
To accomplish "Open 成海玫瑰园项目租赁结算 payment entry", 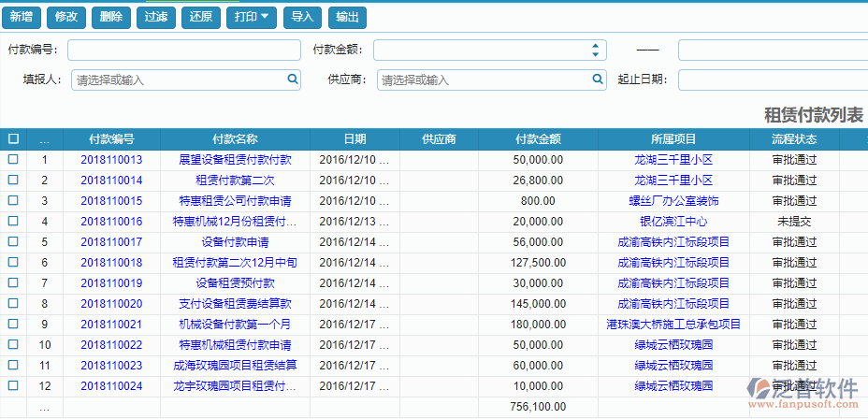I will coord(236,366).
